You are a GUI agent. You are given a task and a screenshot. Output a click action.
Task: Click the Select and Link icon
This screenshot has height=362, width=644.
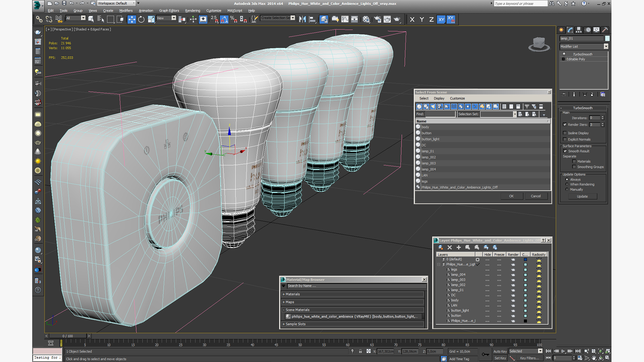pos(39,19)
